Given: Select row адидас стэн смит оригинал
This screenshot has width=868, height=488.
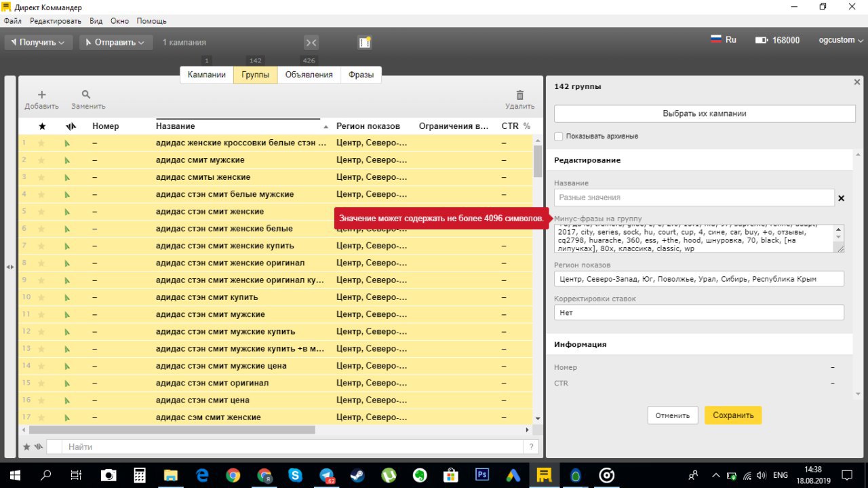Looking at the screenshot, I should [x=276, y=383].
